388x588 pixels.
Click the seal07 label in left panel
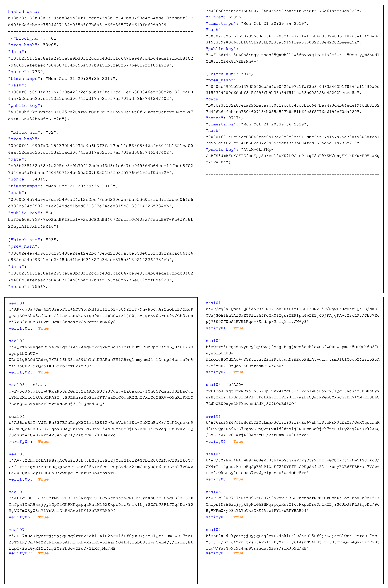[17, 530]
